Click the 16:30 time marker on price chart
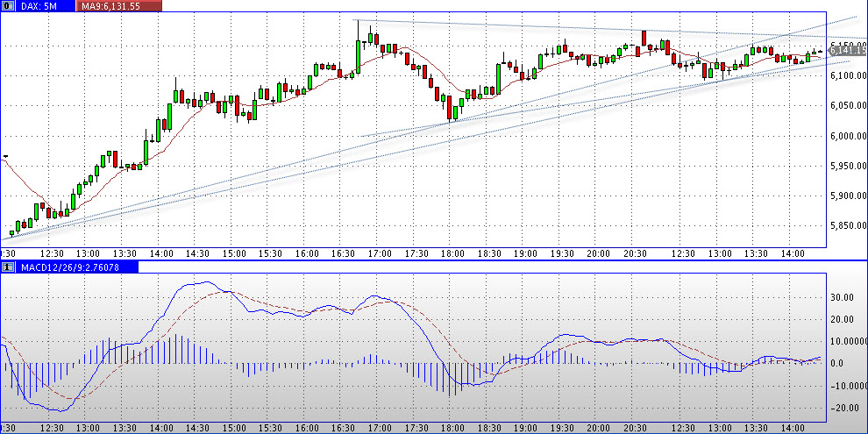 point(342,253)
